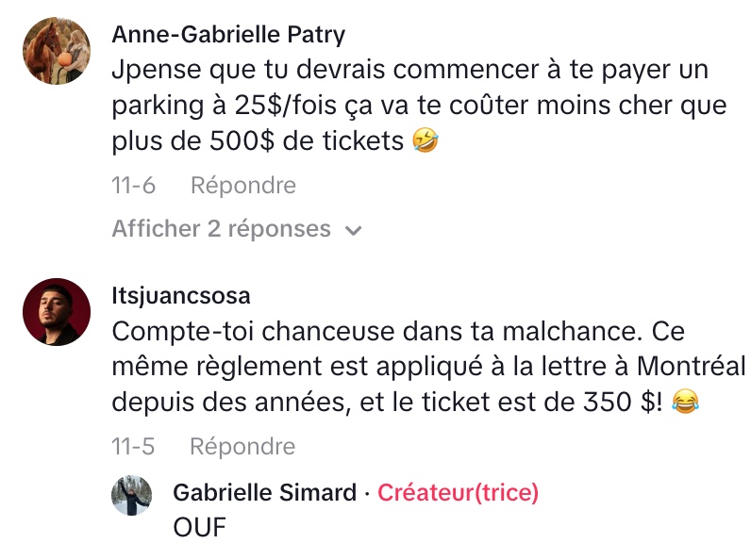This screenshot has width=751, height=560.
Task: Expand replies using the chevron arrow
Action: point(354,230)
